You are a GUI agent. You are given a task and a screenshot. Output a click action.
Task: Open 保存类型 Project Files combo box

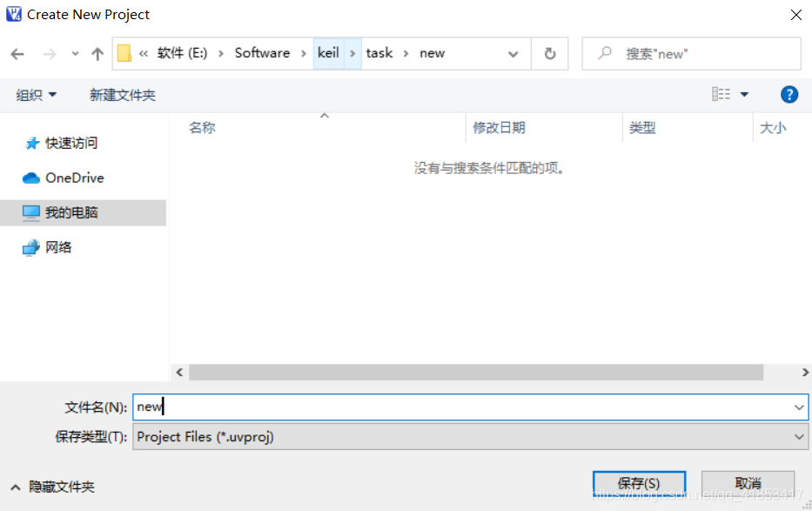click(470, 436)
